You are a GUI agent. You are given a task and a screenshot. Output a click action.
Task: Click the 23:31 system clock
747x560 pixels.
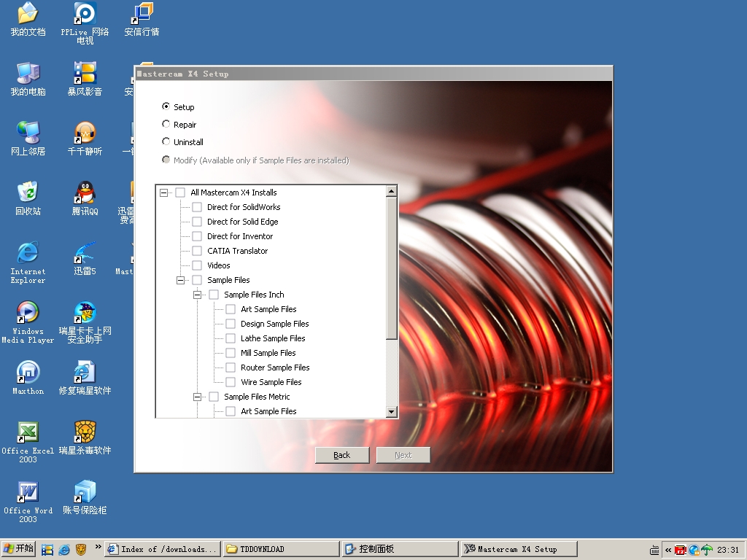coord(728,550)
